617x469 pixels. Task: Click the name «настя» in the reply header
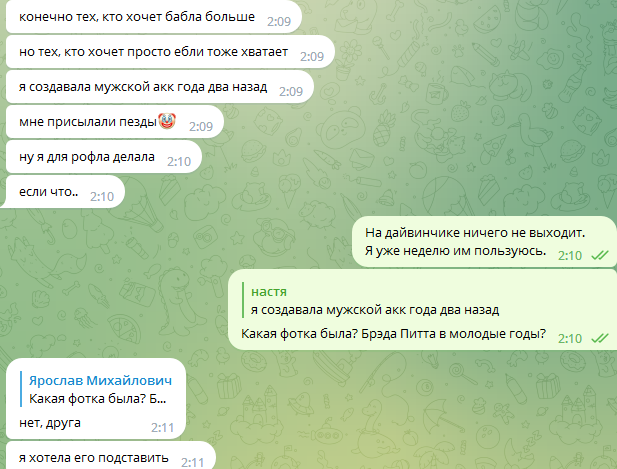click(269, 292)
